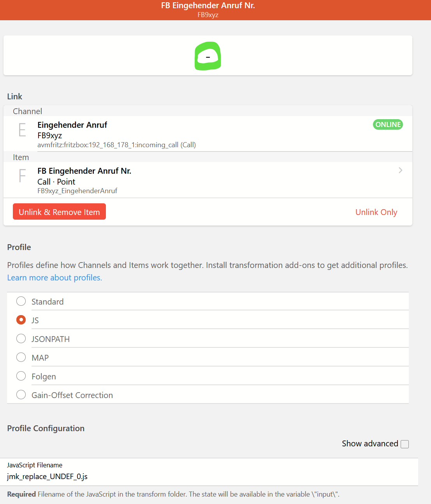Screen dimensions: 431x504
Task: Open item details via chevron arrow
Action: [400, 170]
